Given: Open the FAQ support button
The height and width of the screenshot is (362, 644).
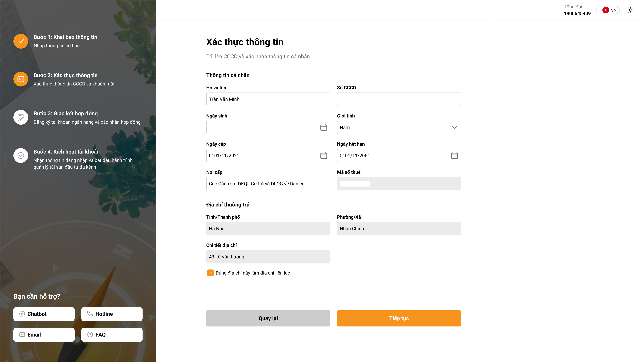Looking at the screenshot, I should (112, 335).
